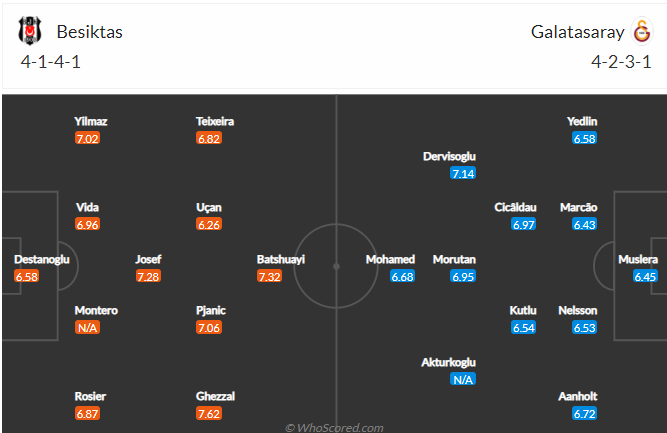
Task: Open the WhoScored.com watermark link
Action: pyautogui.click(x=334, y=427)
